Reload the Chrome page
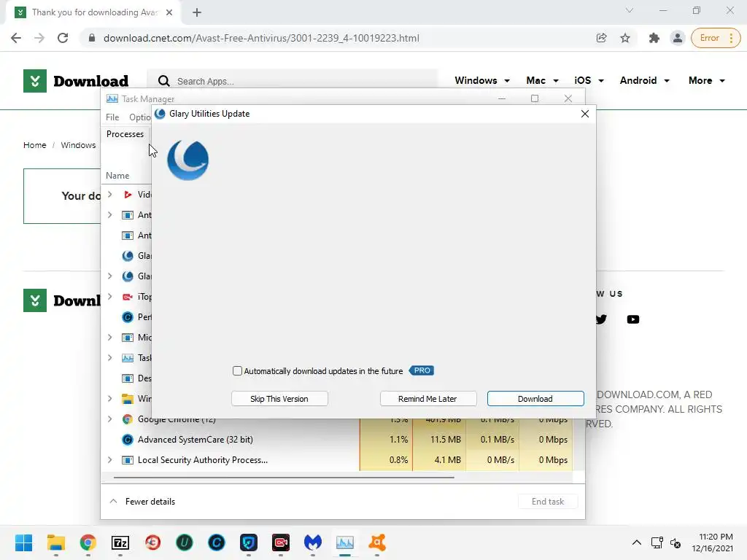This screenshot has width=747, height=560. [63, 38]
